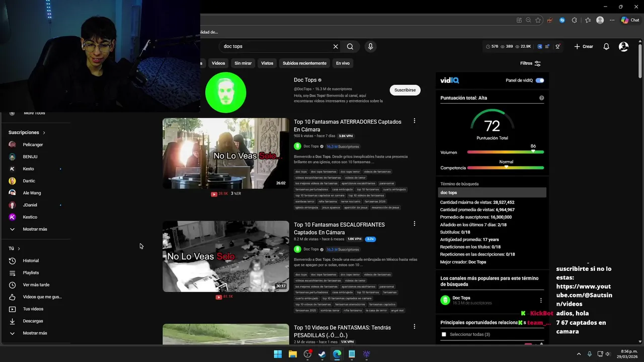Click the Doc Tops green channel avatar
The height and width of the screenshot is (362, 644).
pyautogui.click(x=226, y=93)
